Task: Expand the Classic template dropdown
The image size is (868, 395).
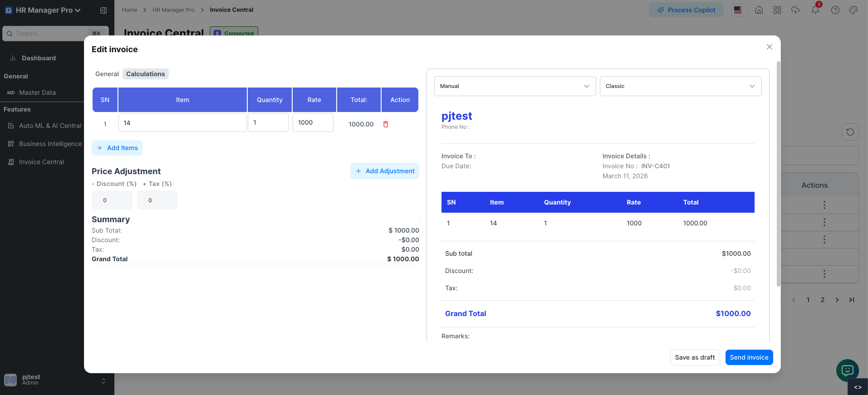Action: click(681, 86)
